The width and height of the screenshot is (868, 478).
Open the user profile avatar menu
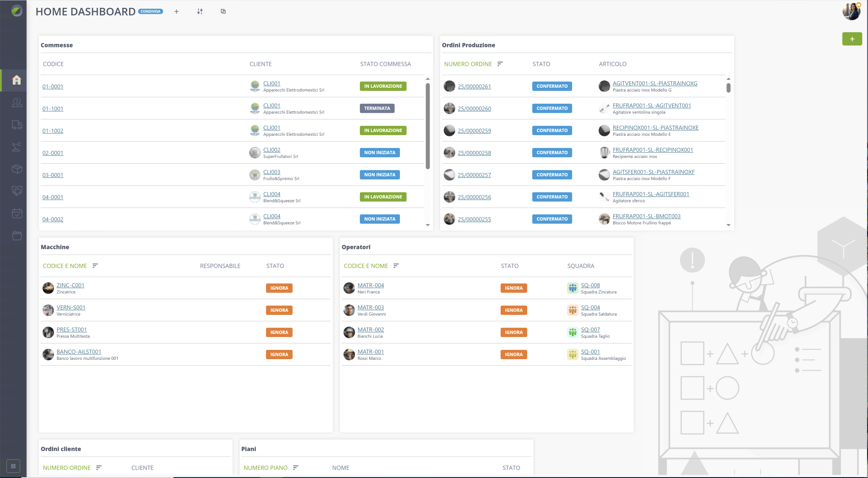pyautogui.click(x=852, y=11)
